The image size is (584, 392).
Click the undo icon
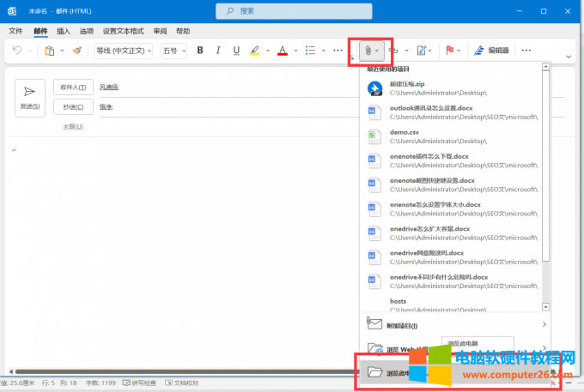(x=17, y=51)
